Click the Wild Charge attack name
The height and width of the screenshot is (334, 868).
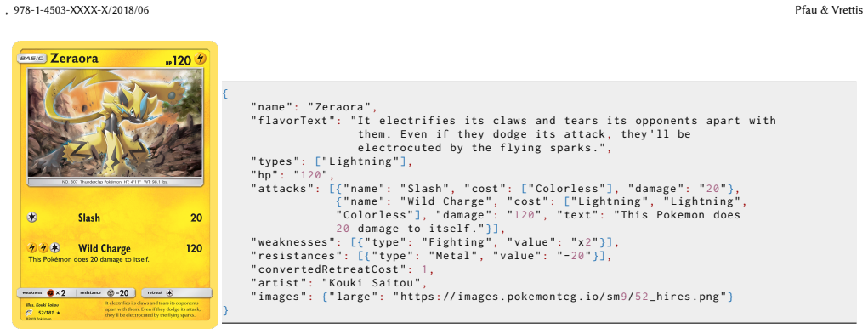[x=104, y=249]
